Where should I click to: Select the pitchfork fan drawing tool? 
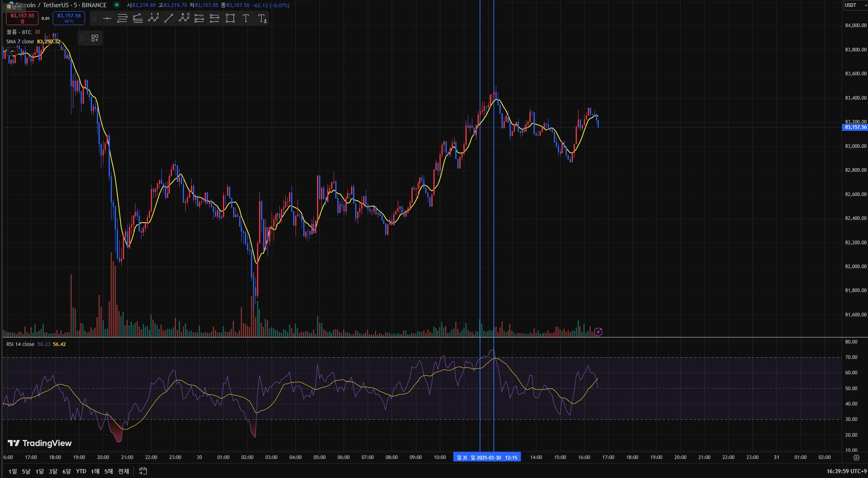pos(138,19)
